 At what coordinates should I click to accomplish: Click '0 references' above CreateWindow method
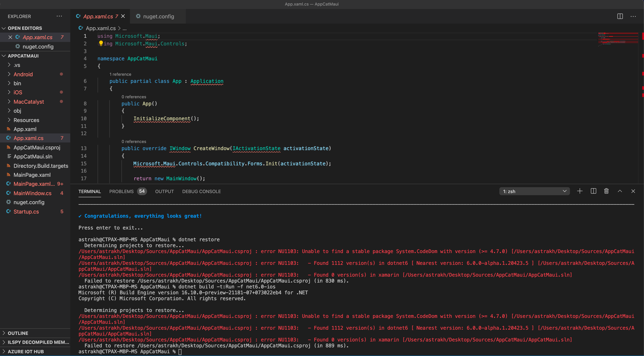[x=134, y=141]
